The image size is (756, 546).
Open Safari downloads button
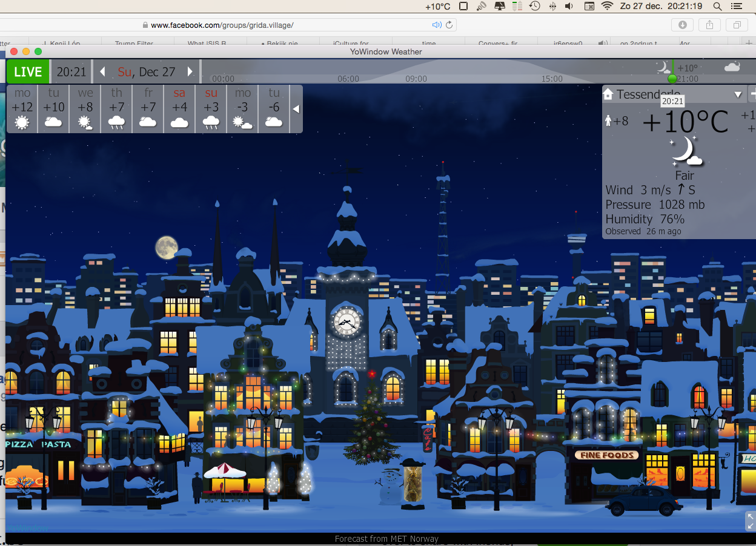pos(682,25)
